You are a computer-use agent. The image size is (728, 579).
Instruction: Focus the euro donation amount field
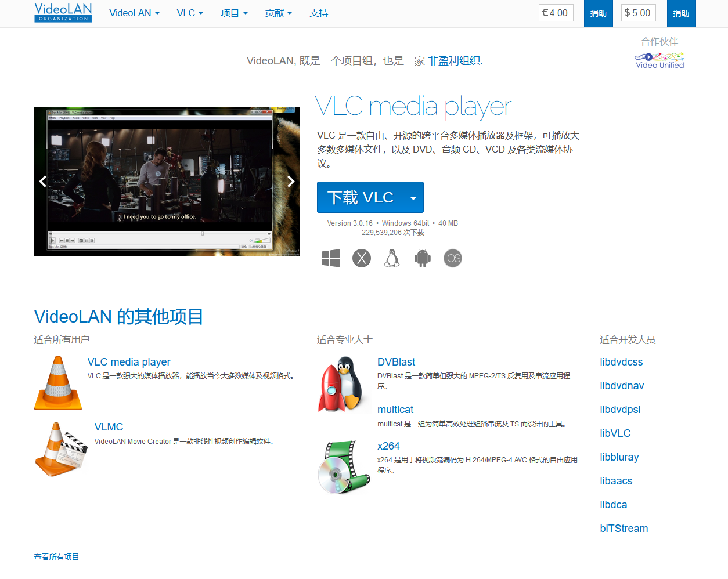(556, 13)
